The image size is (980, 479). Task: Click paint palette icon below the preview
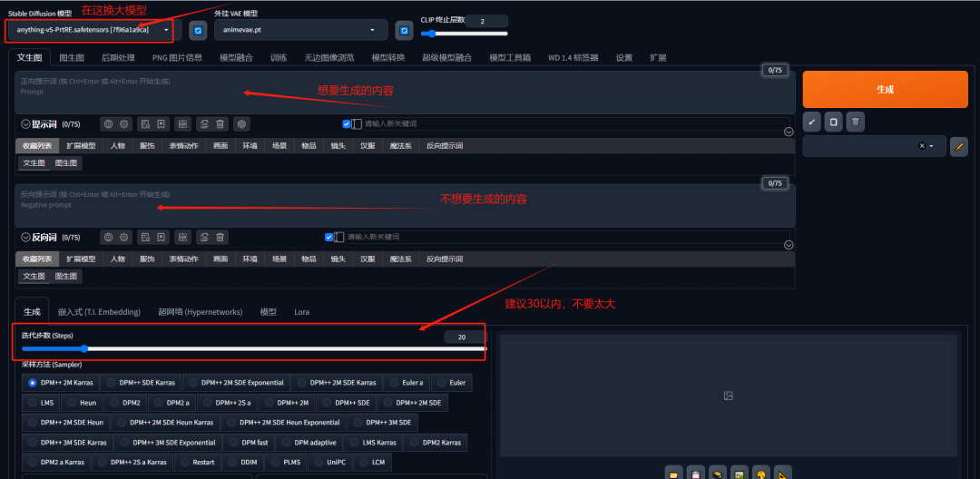pos(761,474)
